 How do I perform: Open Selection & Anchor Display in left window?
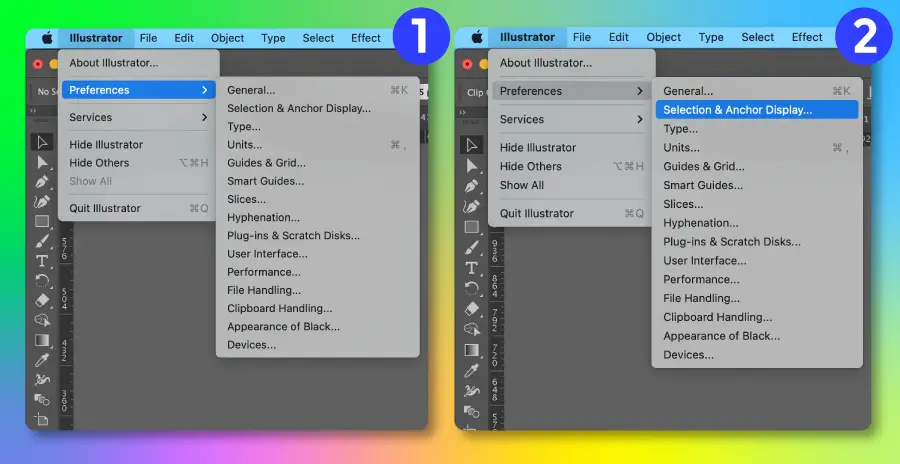299,109
